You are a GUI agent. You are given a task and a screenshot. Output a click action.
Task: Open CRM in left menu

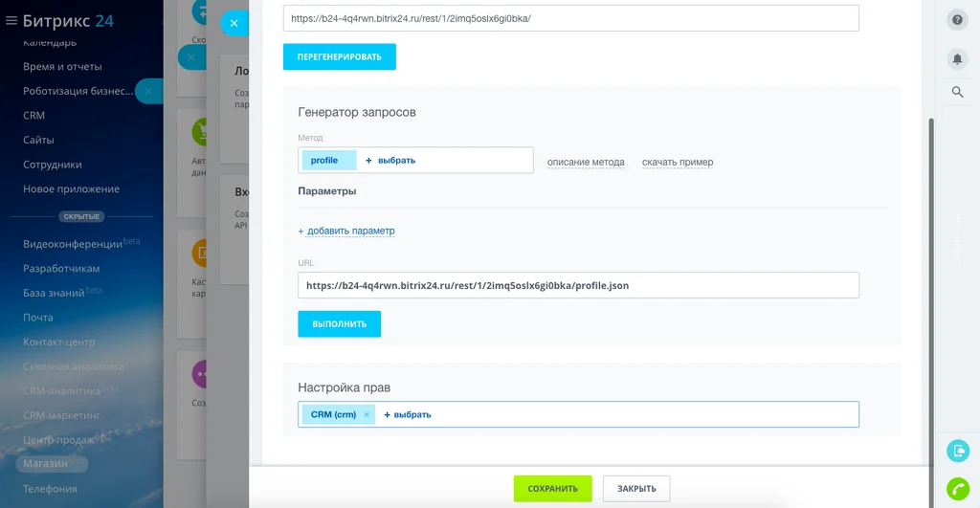coord(33,115)
